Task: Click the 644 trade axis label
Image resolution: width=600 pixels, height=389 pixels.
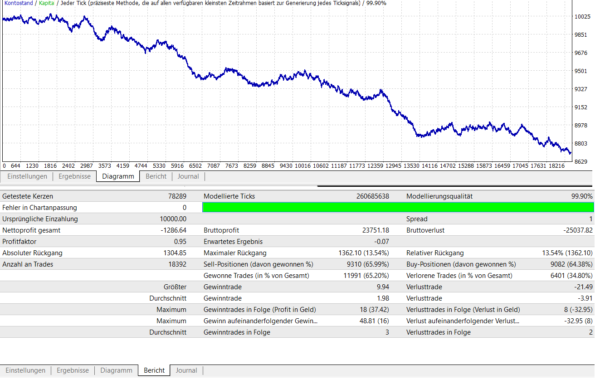Action: tap(15, 166)
